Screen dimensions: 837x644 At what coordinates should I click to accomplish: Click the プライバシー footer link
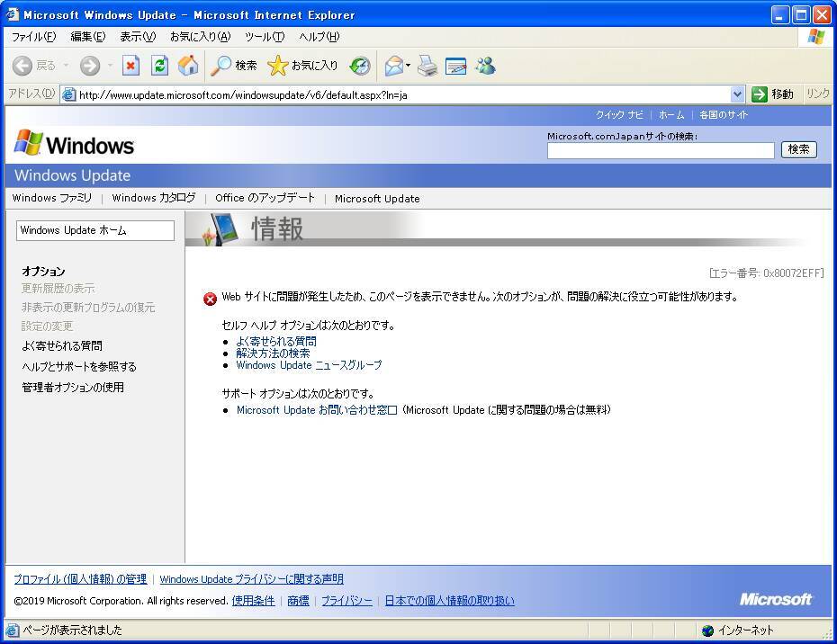[346, 601]
